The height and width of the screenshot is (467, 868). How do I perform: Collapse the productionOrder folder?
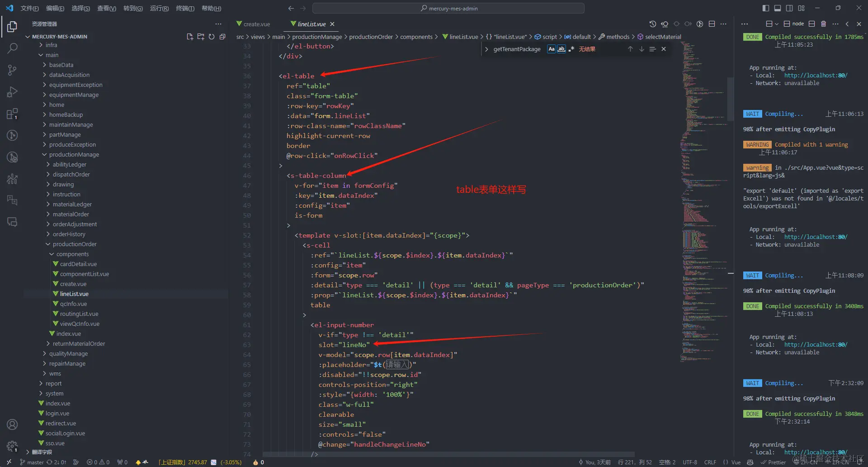point(75,244)
